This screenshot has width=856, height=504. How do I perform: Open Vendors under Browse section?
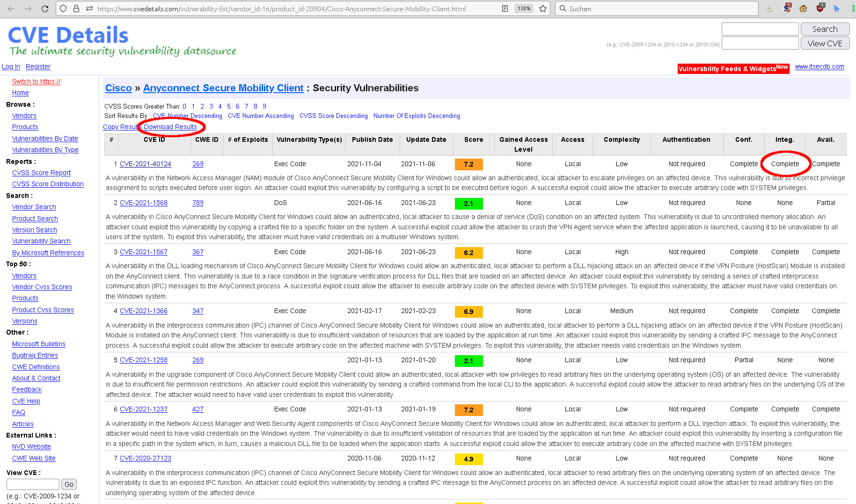coord(24,116)
